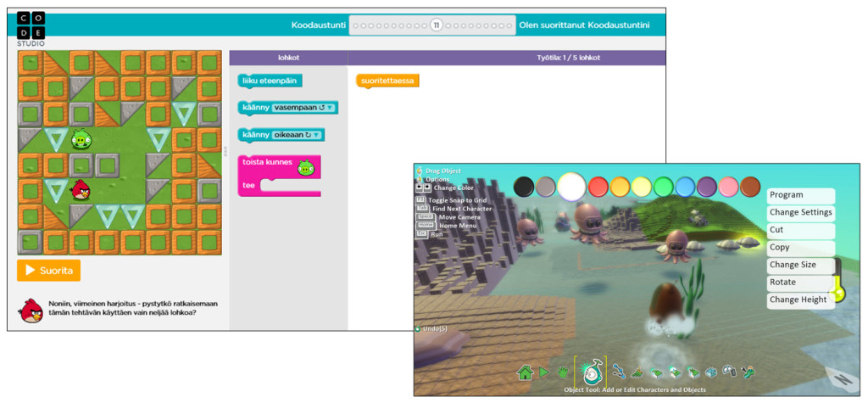Click the 'käänny' label of the oikeaan block
The image size is (868, 403).
tap(256, 135)
